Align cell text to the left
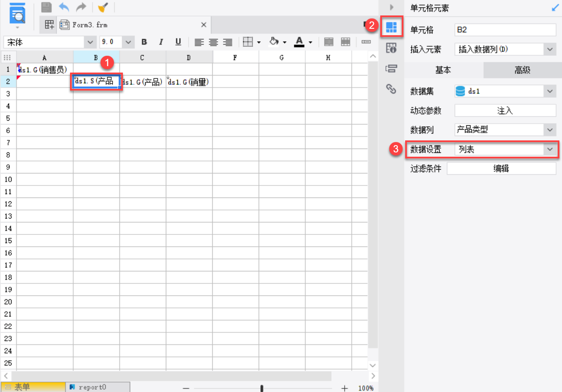562x392 pixels. tap(199, 42)
